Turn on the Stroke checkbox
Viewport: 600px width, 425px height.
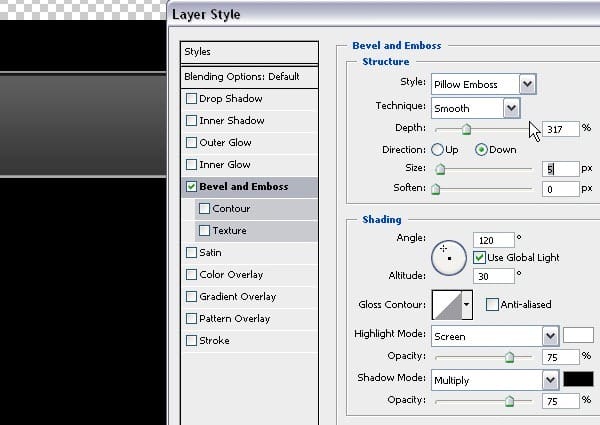tap(191, 341)
